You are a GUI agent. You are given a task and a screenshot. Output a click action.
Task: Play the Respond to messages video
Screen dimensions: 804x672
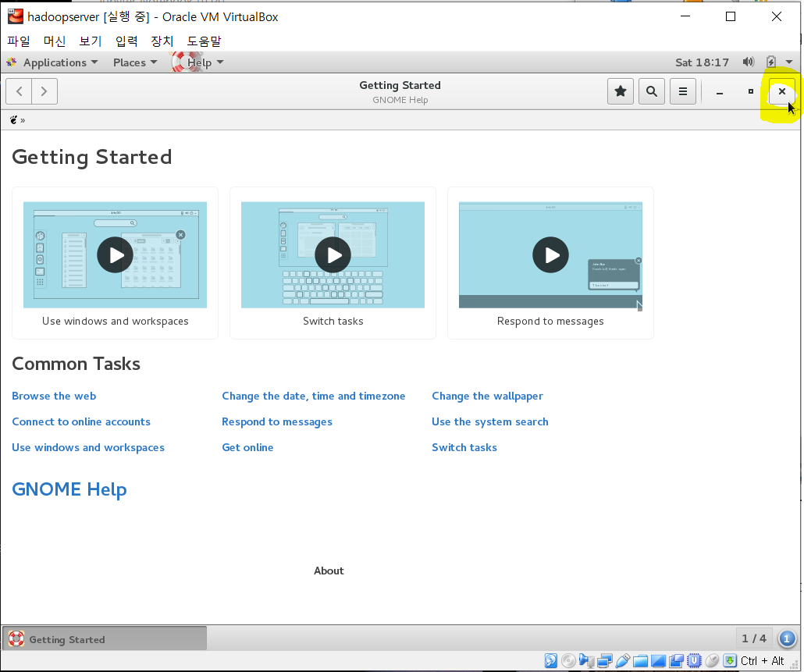[550, 254]
